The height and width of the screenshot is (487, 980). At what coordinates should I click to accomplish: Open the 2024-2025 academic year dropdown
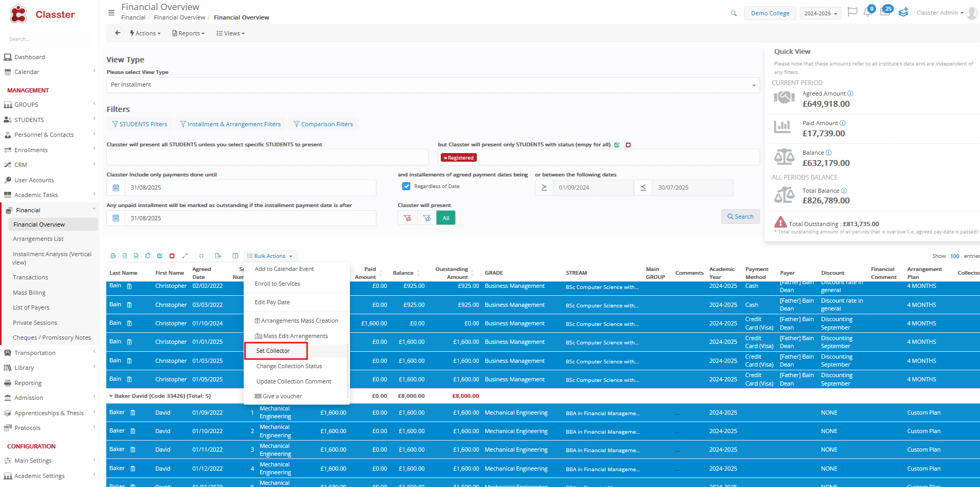[820, 13]
